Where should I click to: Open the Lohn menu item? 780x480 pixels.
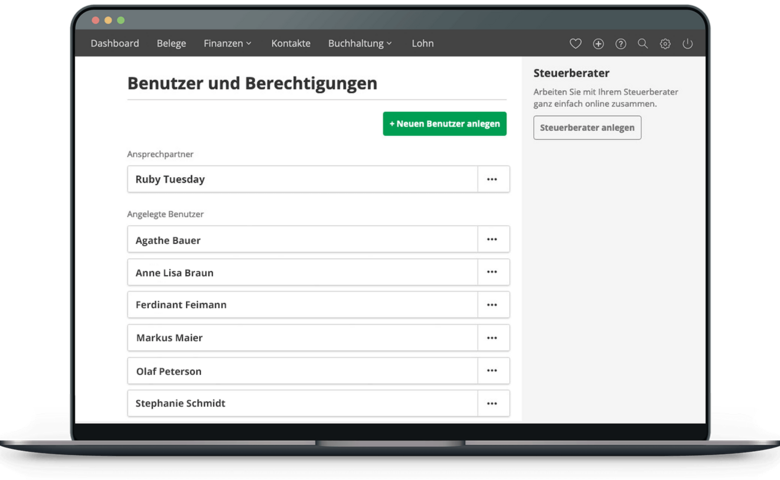click(x=422, y=44)
